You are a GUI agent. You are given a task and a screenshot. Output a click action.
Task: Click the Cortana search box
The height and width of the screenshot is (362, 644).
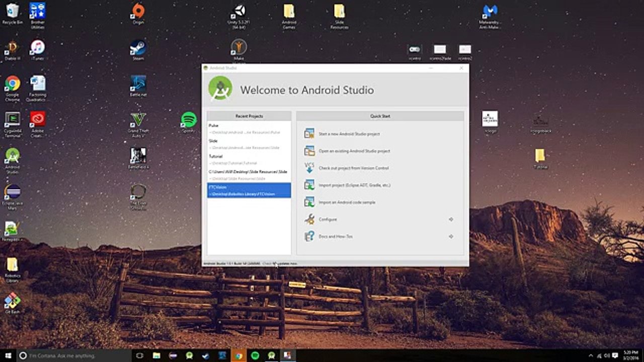pos(74,355)
